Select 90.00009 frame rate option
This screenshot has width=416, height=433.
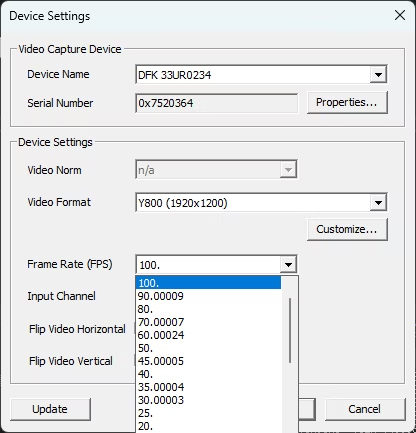pyautogui.click(x=208, y=296)
